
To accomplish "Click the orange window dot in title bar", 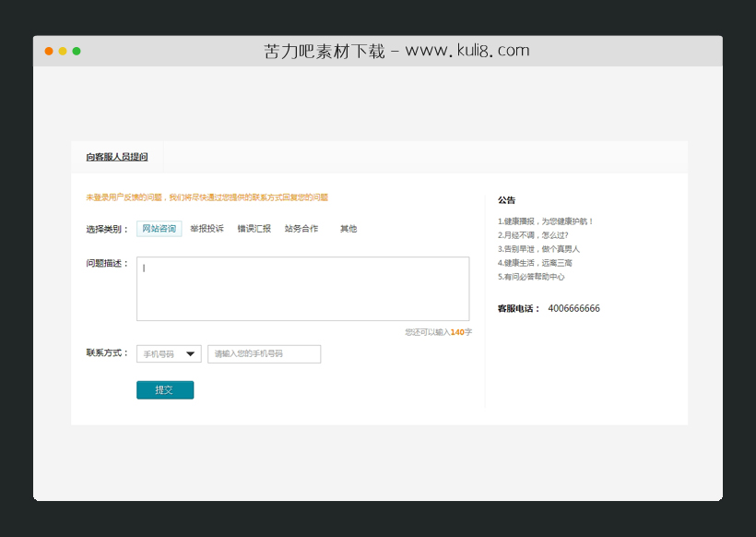I will (49, 52).
